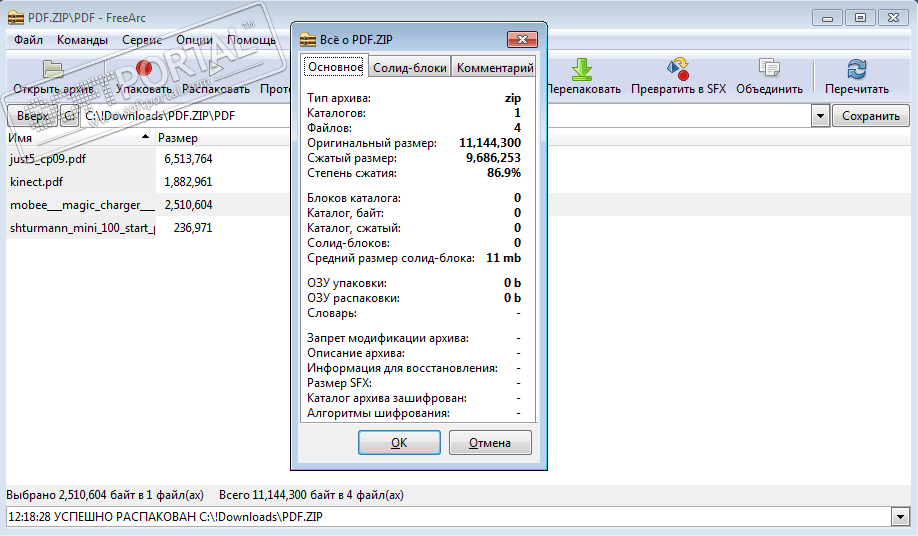Open the Файл menu
918x536 pixels.
[28, 40]
